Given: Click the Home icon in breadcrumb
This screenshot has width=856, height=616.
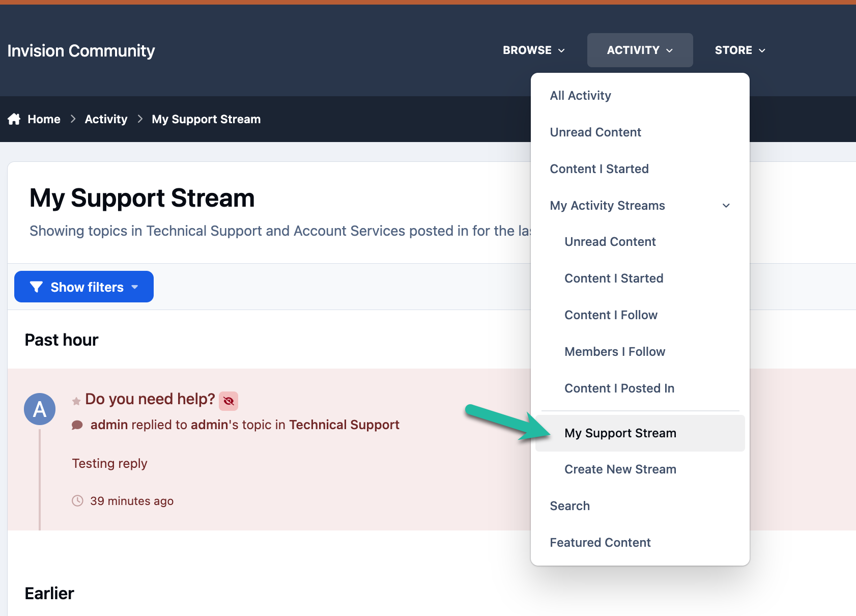Looking at the screenshot, I should click(14, 119).
